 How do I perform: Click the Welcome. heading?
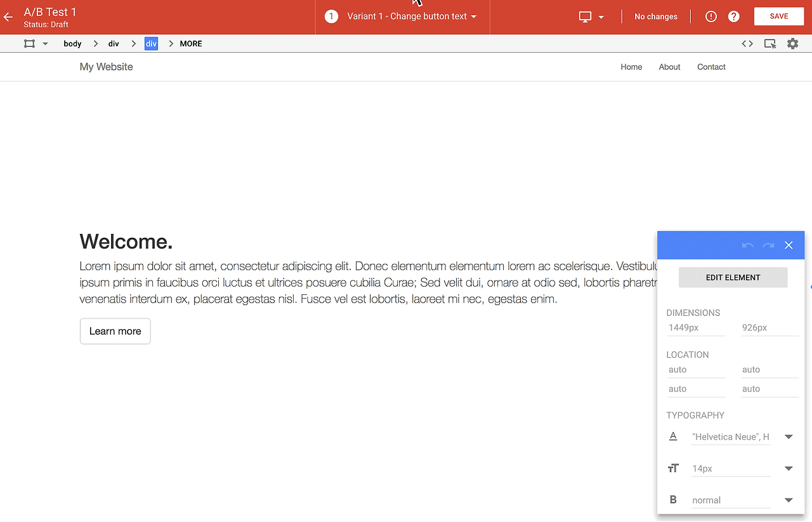(x=126, y=242)
